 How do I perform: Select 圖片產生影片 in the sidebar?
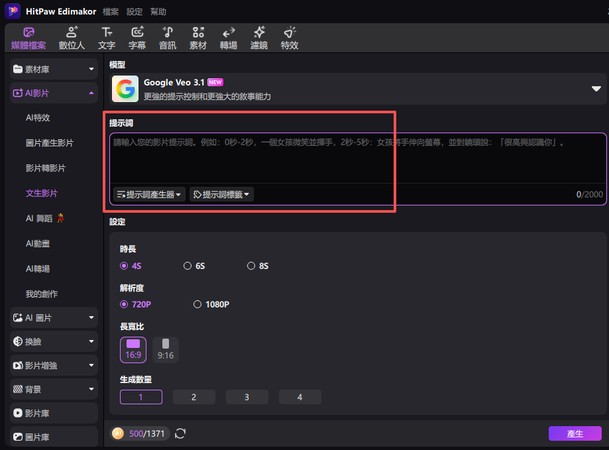[49, 143]
